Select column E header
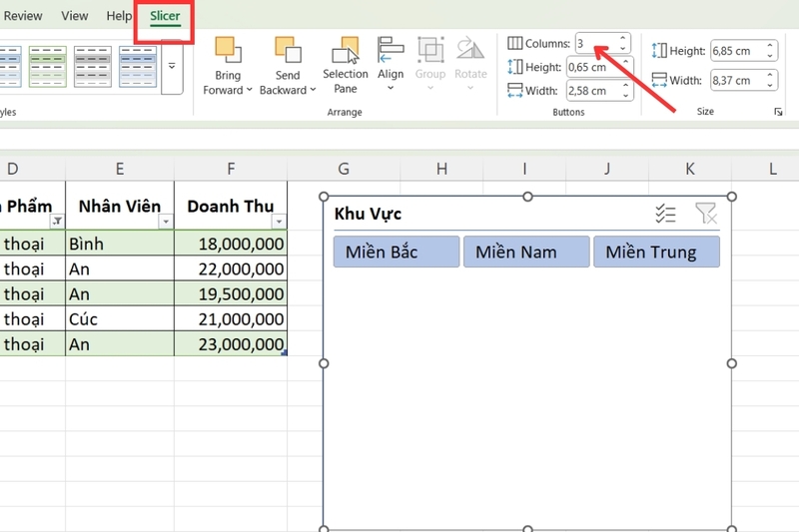 [x=120, y=169]
